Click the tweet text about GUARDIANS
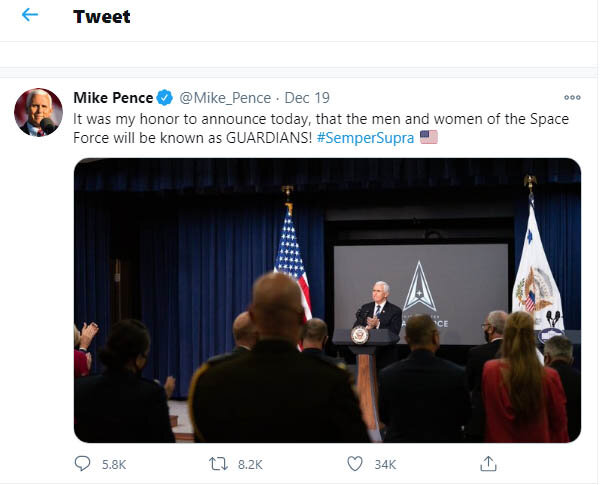This screenshot has width=602, height=485. 321,128
